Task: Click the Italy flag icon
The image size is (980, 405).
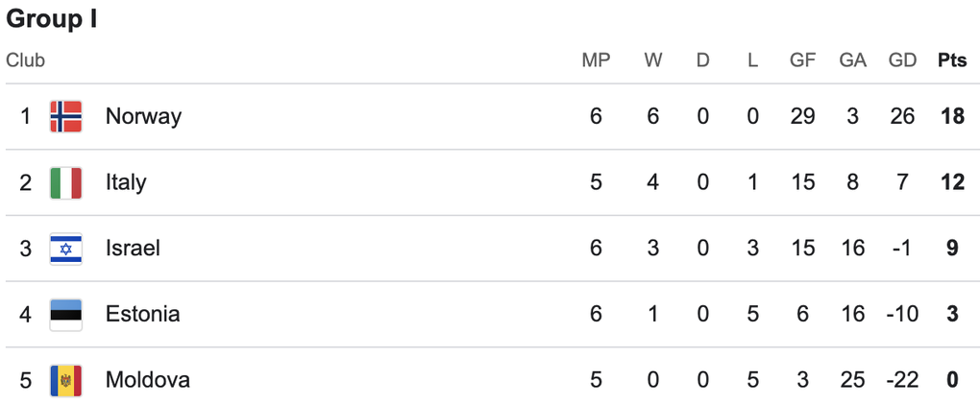Action: [65, 182]
